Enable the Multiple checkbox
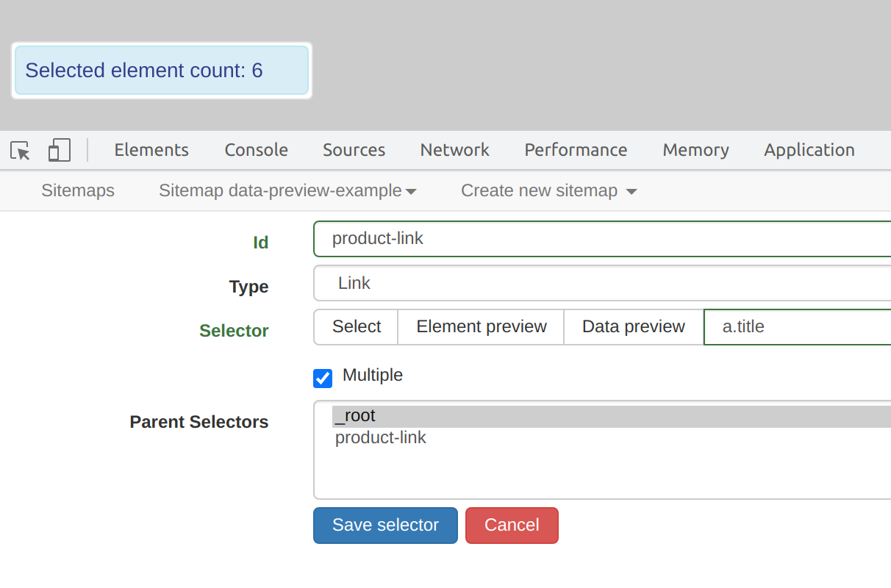Image resolution: width=891 pixels, height=588 pixels. [322, 378]
